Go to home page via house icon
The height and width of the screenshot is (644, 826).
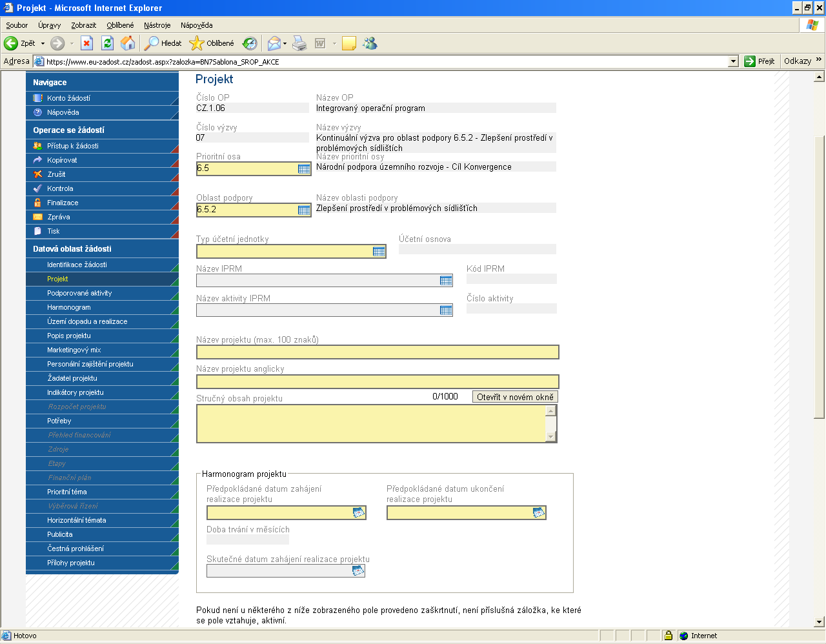128,43
